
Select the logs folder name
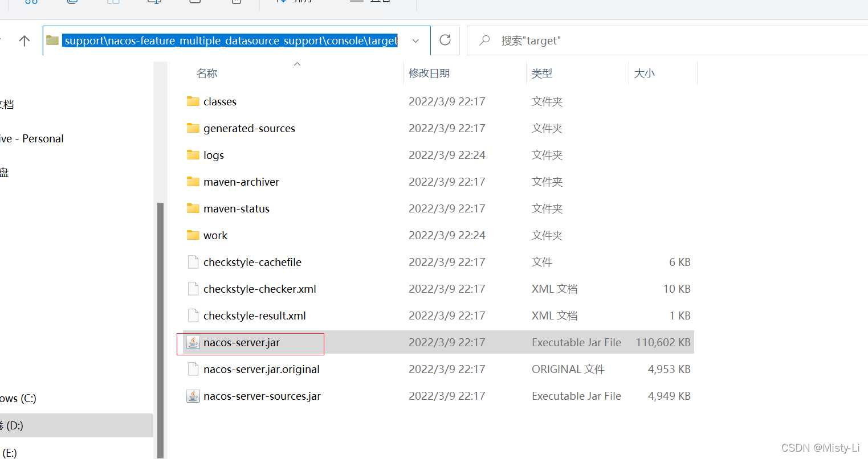click(x=214, y=155)
